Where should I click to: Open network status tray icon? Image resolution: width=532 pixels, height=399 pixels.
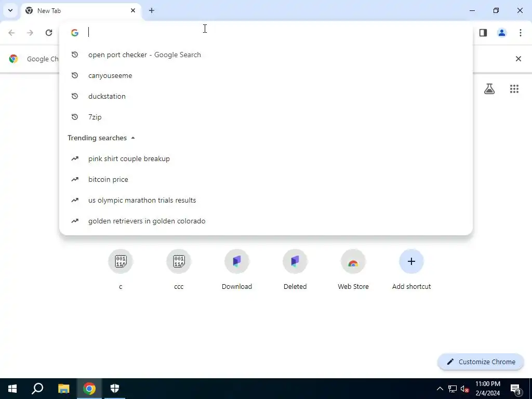(x=453, y=389)
